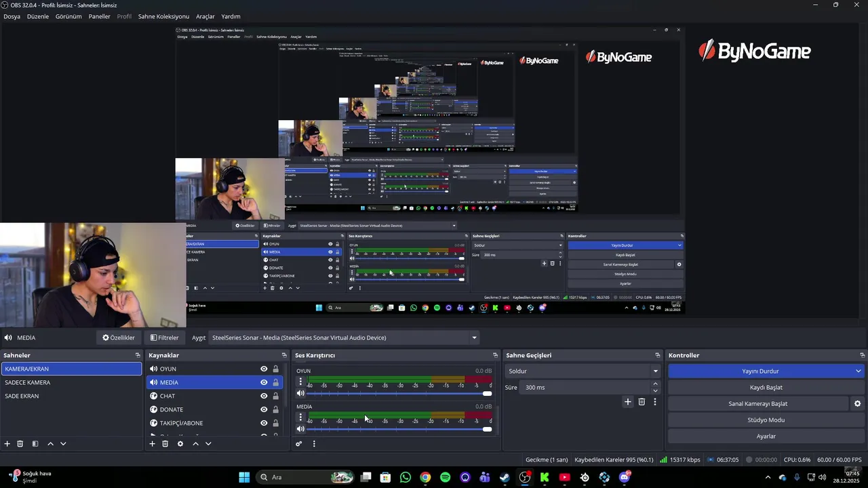Viewport: 868px width, 488px height.
Task: Hide the MEDİA source
Action: [x=264, y=382]
